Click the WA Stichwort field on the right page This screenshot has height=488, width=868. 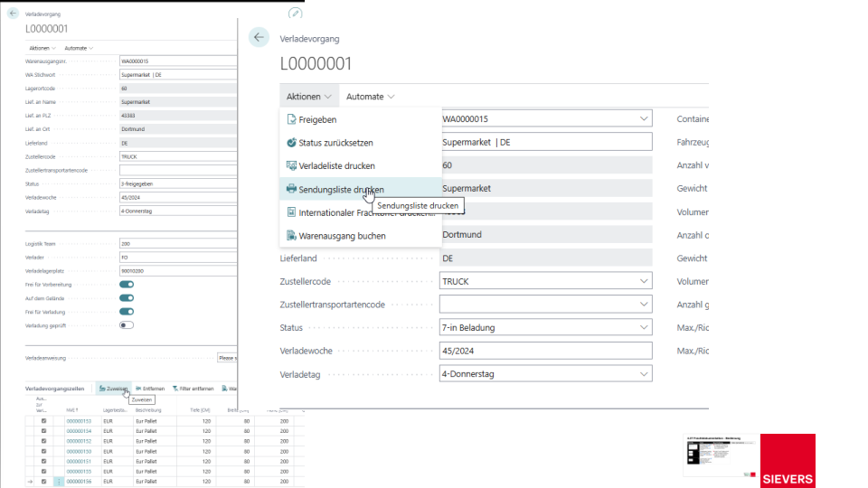546,142
